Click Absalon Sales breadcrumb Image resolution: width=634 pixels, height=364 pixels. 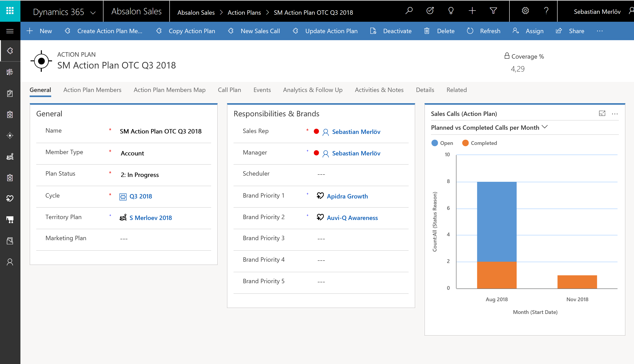(x=196, y=13)
